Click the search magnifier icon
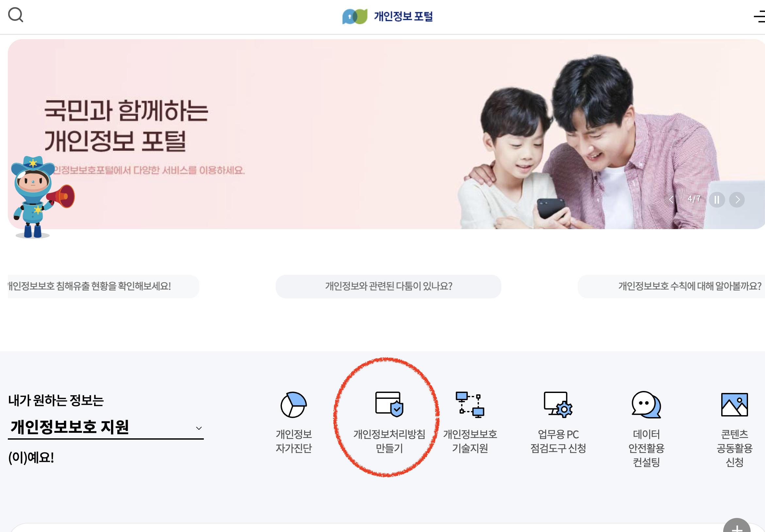765x532 pixels. (16, 15)
